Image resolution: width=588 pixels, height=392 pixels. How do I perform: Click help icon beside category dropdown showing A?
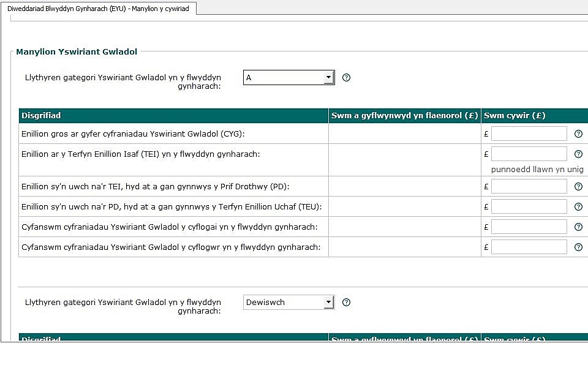[x=346, y=78]
